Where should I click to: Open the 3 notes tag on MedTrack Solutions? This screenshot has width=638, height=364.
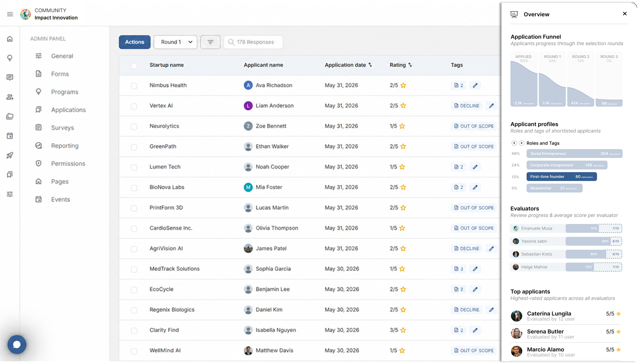458,269
